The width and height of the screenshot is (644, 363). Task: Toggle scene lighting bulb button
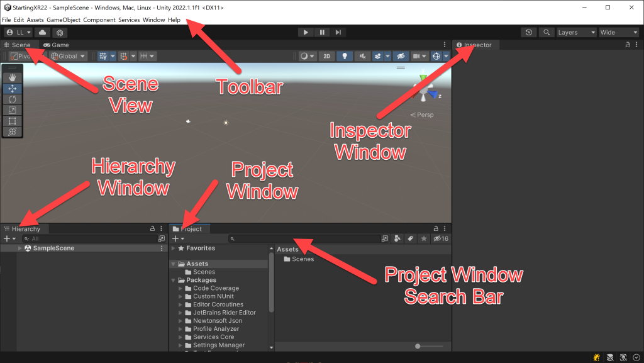click(345, 56)
